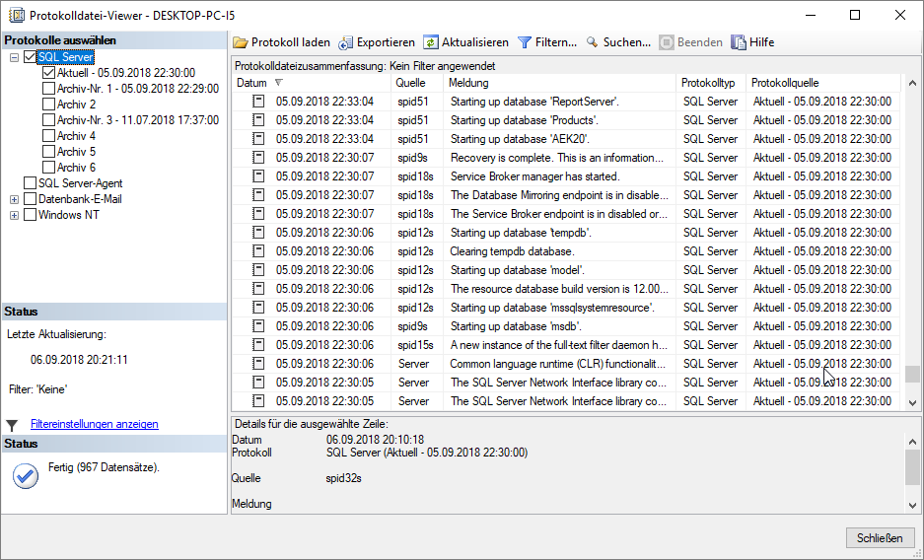924x560 pixels.
Task: Collapse the SQL Server tree node
Action: coord(14,58)
